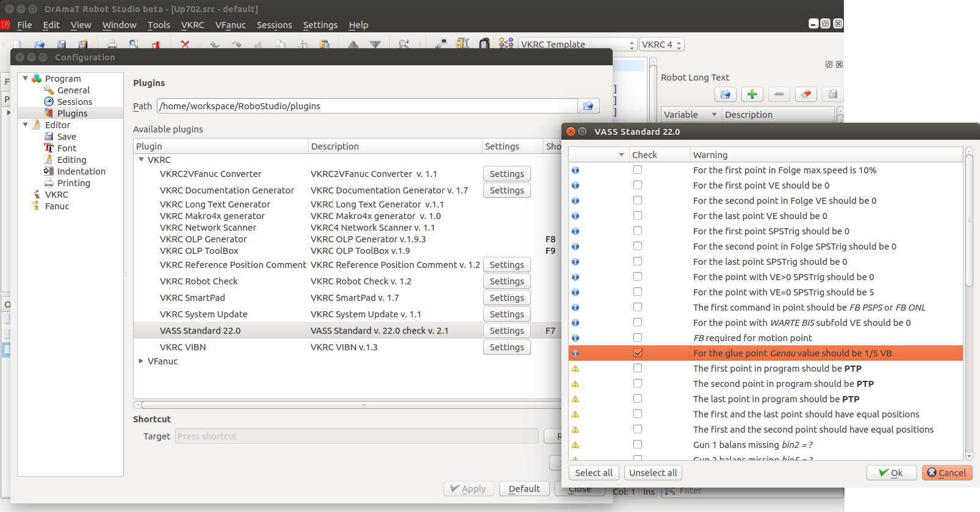Collapse the Program tree node
The height and width of the screenshot is (512, 980).
point(25,78)
